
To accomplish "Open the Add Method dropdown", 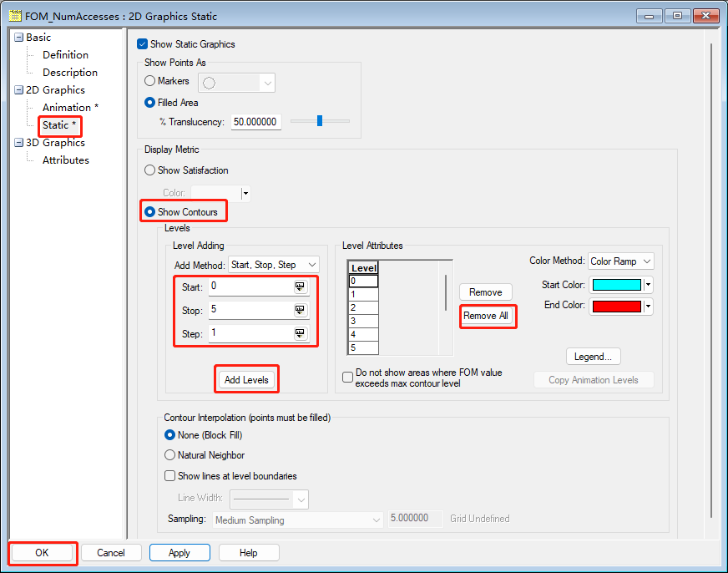I will coord(311,265).
